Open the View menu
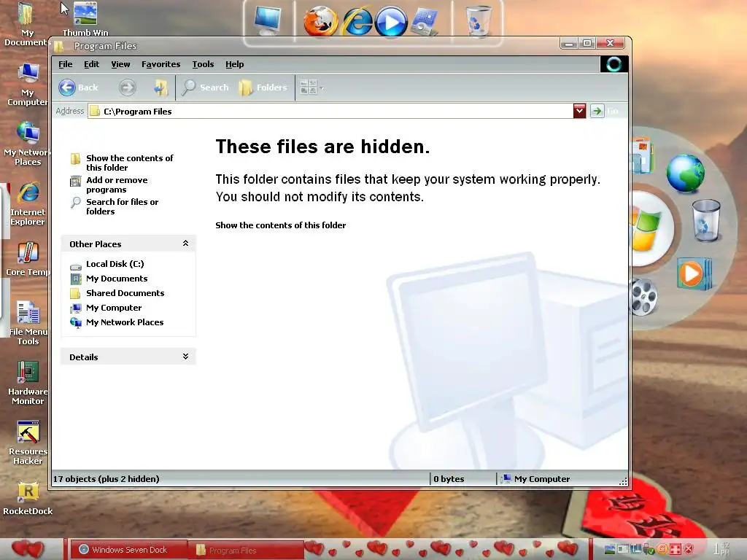 click(x=120, y=64)
